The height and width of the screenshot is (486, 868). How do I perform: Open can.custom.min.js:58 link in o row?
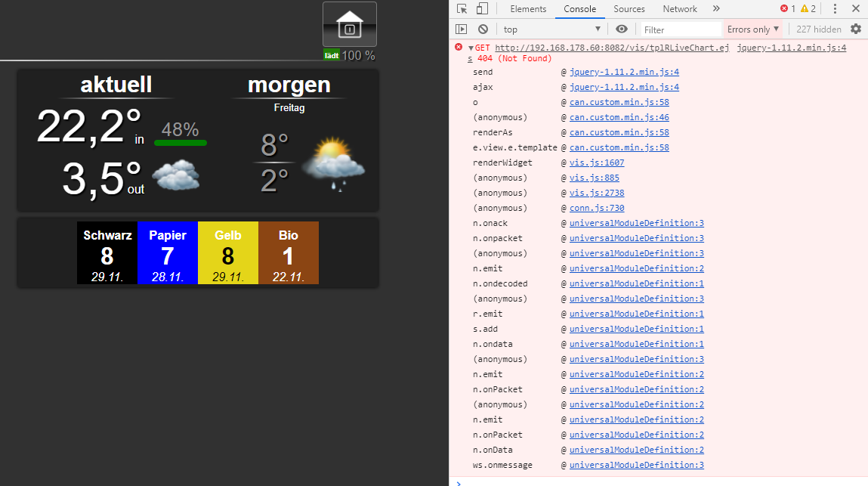pos(619,102)
